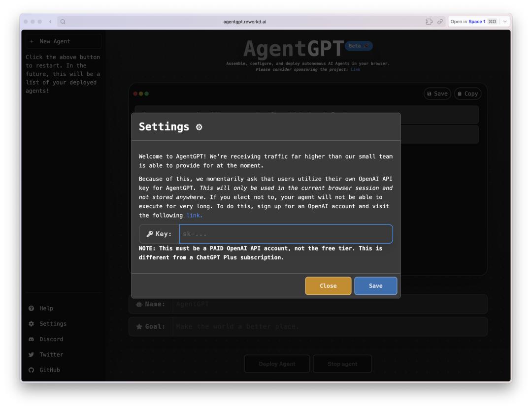The width and height of the screenshot is (532, 409).
Task: Click the red dot in agent chat window
Action: [x=135, y=94]
